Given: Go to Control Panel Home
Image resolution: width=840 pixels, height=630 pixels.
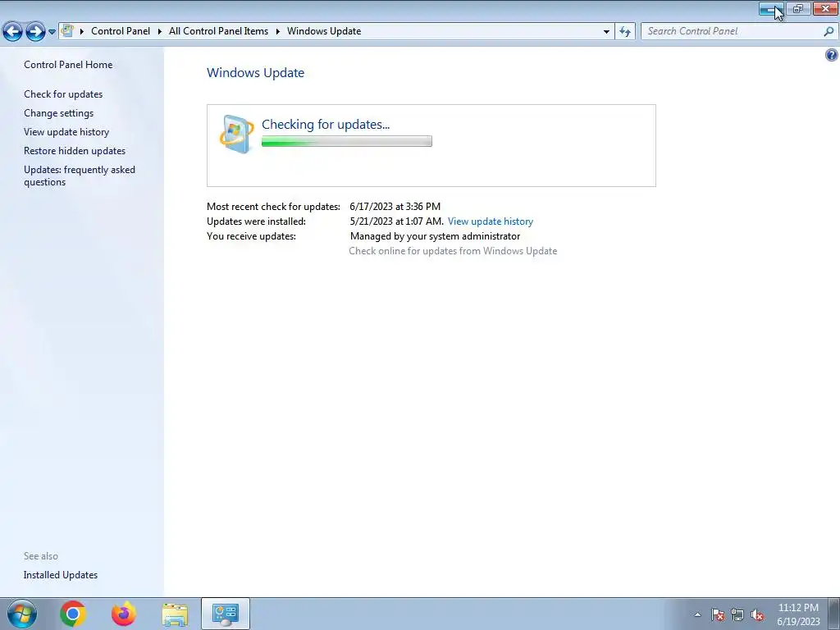Looking at the screenshot, I should point(68,64).
